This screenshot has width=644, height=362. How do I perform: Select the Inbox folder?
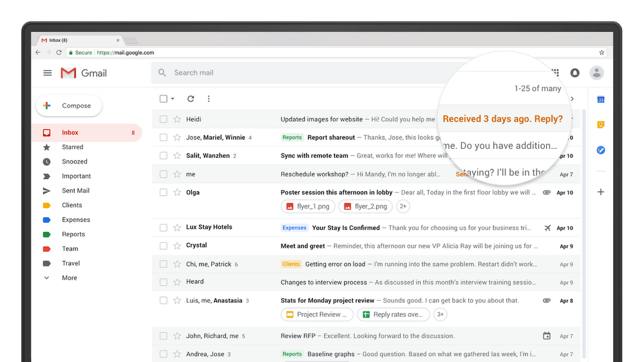pos(87,132)
